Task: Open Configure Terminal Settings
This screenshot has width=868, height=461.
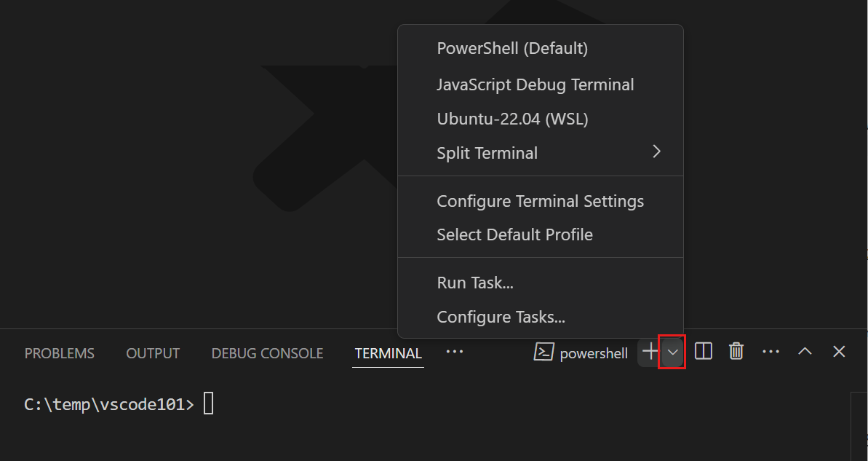Action: pos(540,201)
